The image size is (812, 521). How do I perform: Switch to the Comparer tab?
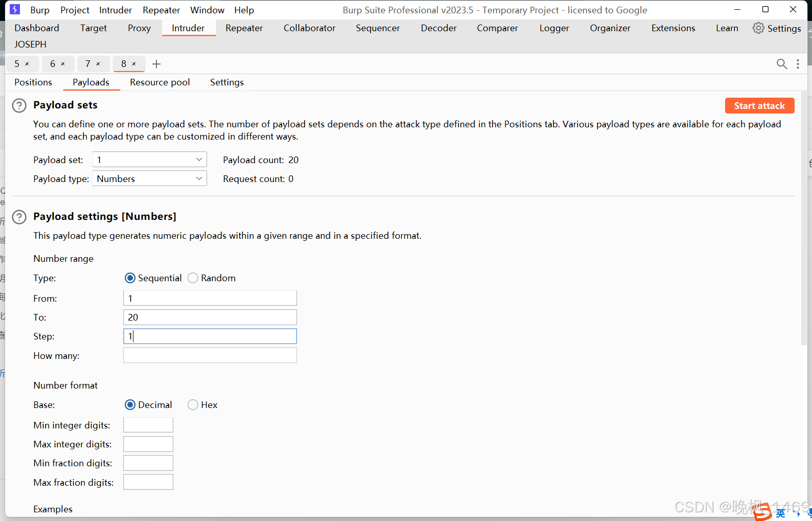[x=498, y=28]
